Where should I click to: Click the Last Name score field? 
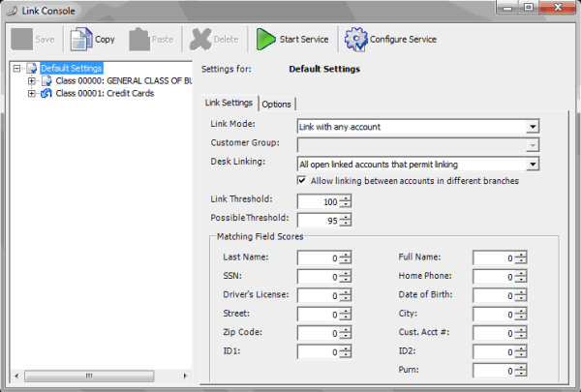click(x=318, y=257)
